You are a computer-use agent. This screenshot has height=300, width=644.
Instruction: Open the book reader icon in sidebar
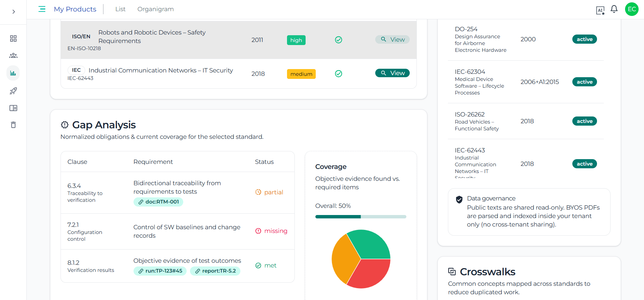(13, 108)
